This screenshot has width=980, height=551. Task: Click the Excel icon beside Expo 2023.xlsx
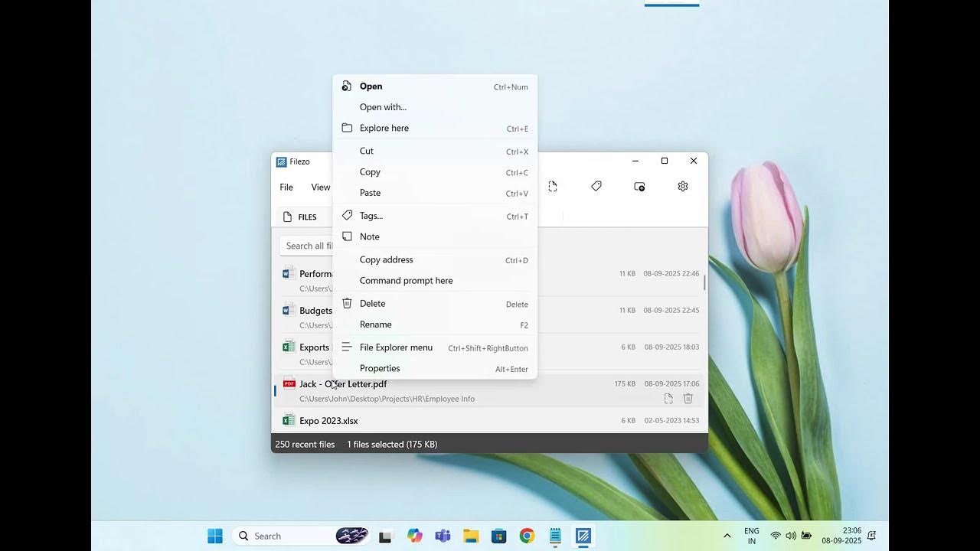pyautogui.click(x=289, y=420)
